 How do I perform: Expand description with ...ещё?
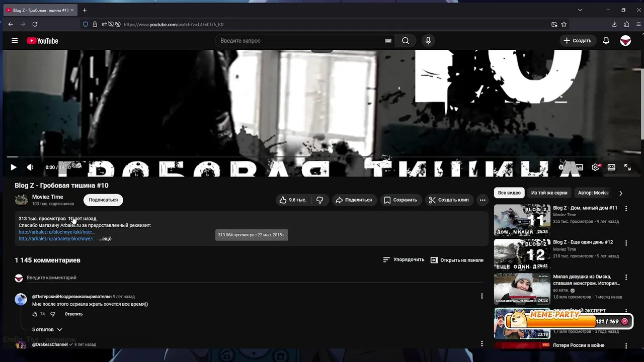[105, 239]
